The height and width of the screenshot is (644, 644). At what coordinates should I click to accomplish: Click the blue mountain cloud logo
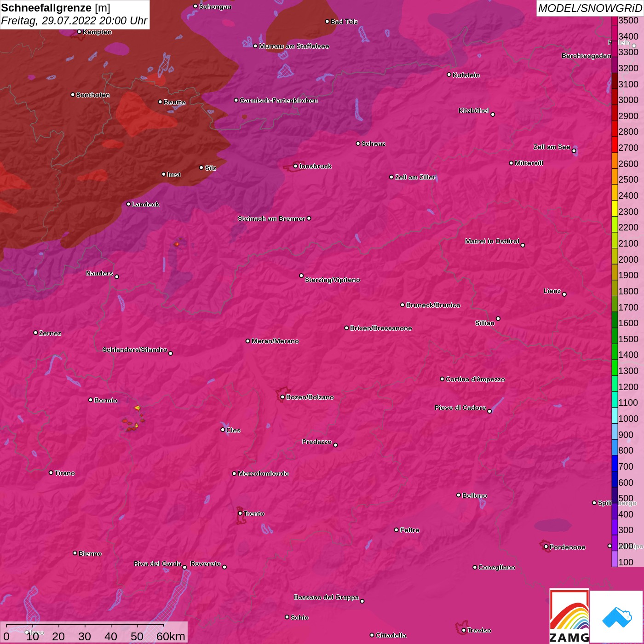616,616
